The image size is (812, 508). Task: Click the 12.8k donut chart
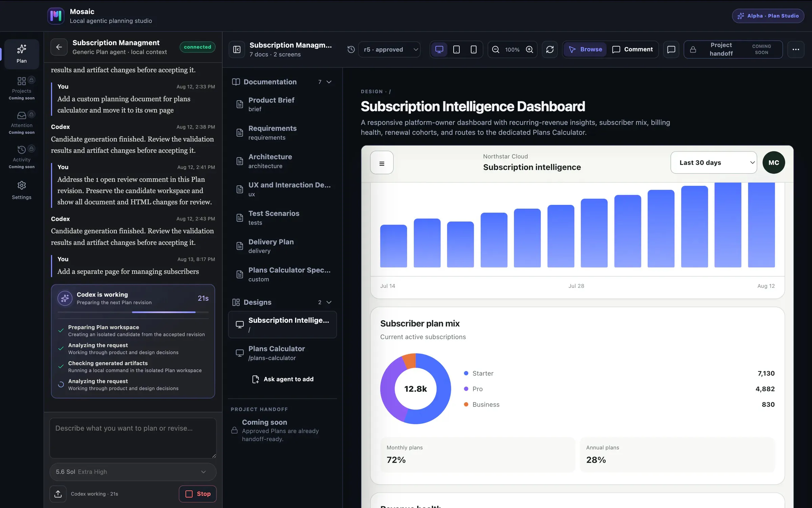tap(415, 389)
